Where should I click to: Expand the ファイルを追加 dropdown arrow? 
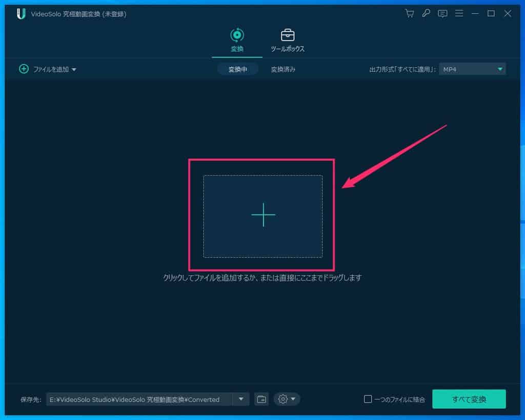pyautogui.click(x=74, y=70)
